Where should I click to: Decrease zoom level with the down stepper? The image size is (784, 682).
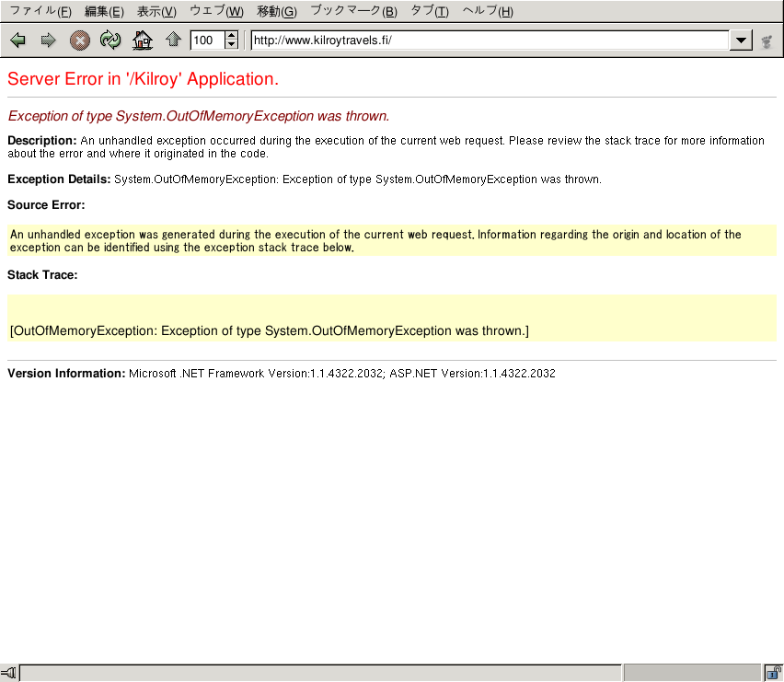tap(231, 45)
